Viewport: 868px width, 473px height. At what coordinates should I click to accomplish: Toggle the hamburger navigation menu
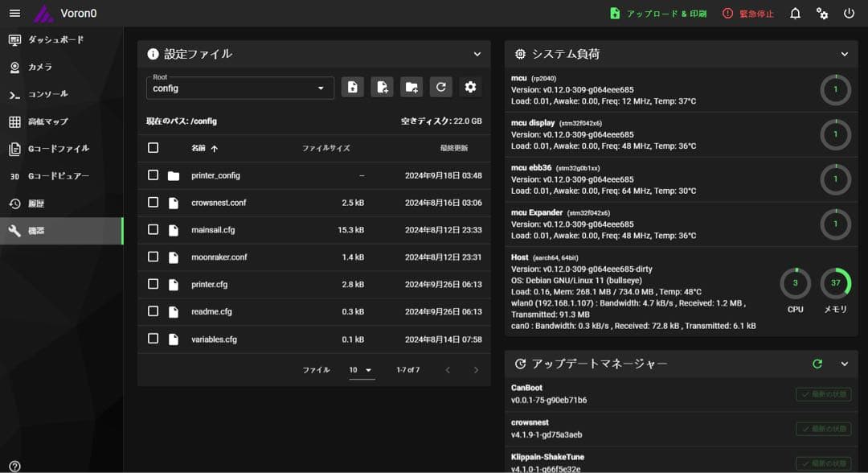(x=14, y=14)
